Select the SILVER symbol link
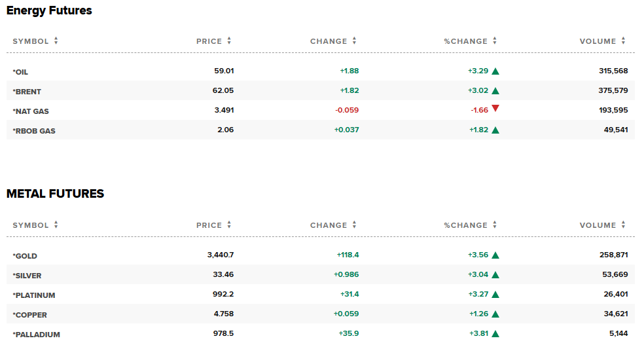Viewport: 644px width, 349px height. 27,276
